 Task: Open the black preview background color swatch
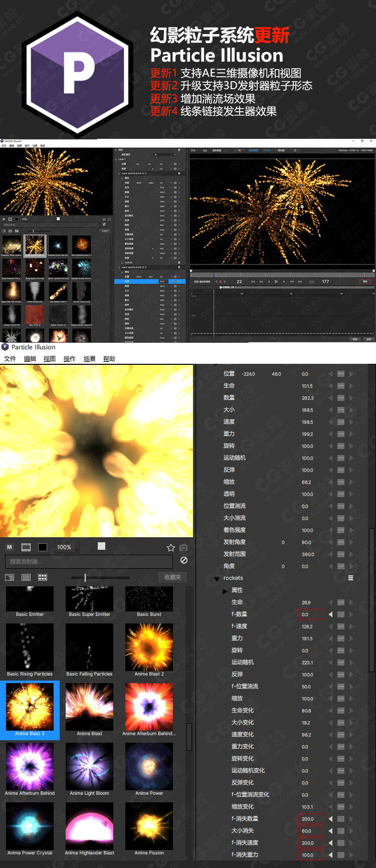click(43, 547)
